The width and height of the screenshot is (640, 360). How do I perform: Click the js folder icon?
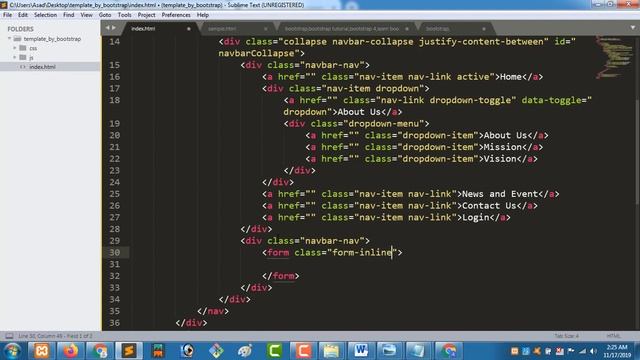click(x=23, y=57)
